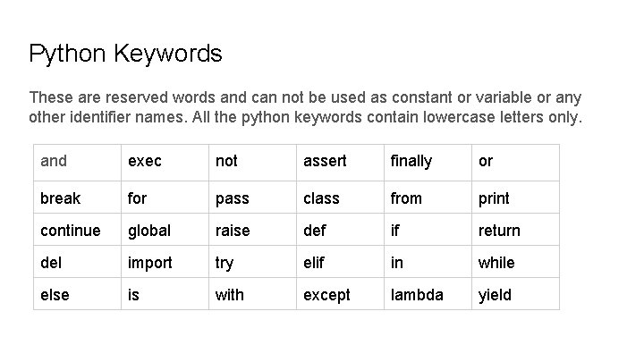Select the 'and' keyword cell
644x362 pixels.
coord(77,163)
